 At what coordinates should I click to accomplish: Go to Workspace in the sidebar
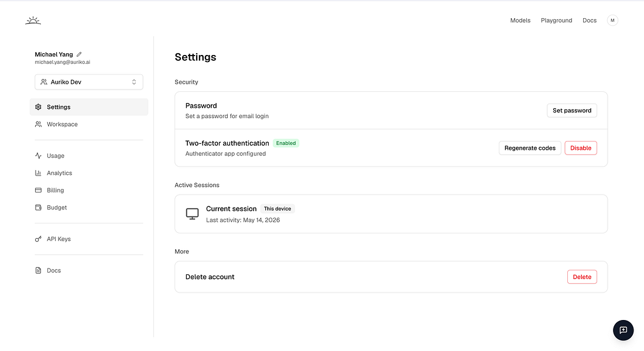[89, 125]
